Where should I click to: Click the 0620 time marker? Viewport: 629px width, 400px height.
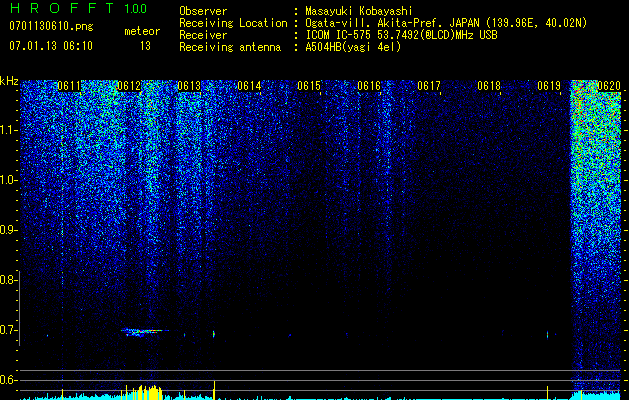pyautogui.click(x=609, y=86)
